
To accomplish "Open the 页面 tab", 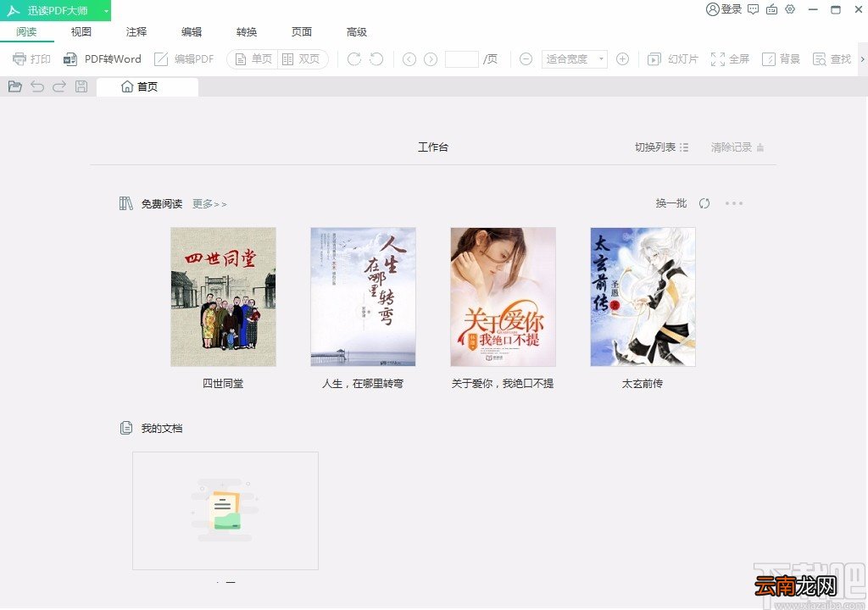I will (x=302, y=32).
